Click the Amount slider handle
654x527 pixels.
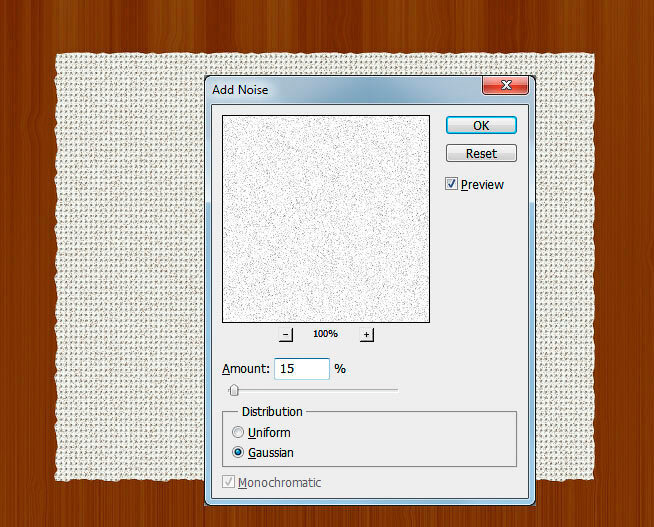pyautogui.click(x=234, y=390)
